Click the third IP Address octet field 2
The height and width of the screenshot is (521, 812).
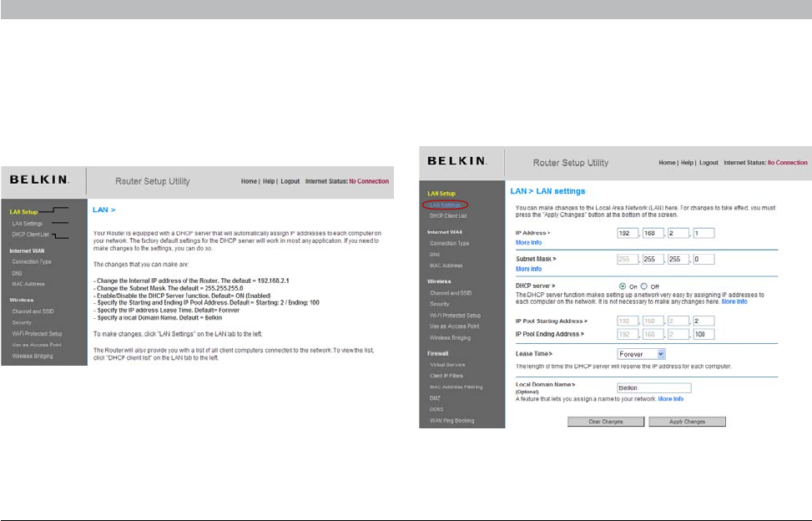point(678,233)
